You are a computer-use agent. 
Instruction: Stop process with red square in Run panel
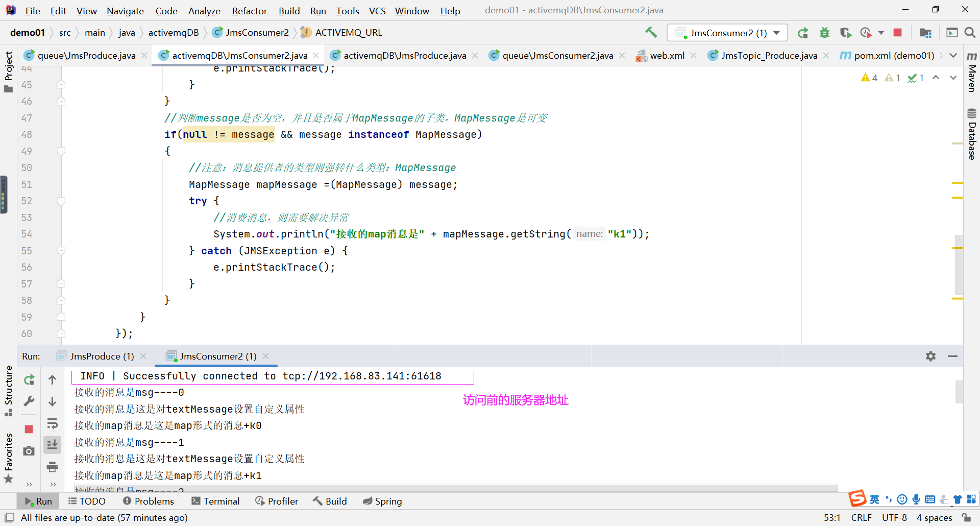coord(29,429)
